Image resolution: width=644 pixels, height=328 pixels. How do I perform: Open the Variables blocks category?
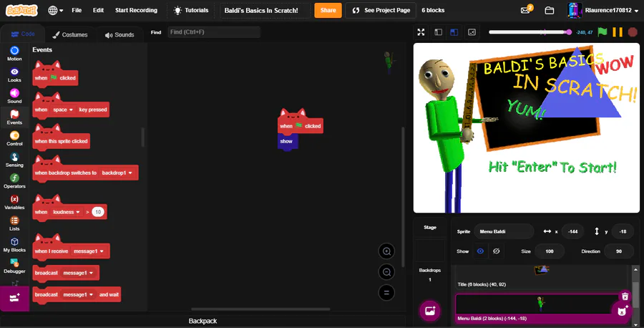pyautogui.click(x=14, y=202)
